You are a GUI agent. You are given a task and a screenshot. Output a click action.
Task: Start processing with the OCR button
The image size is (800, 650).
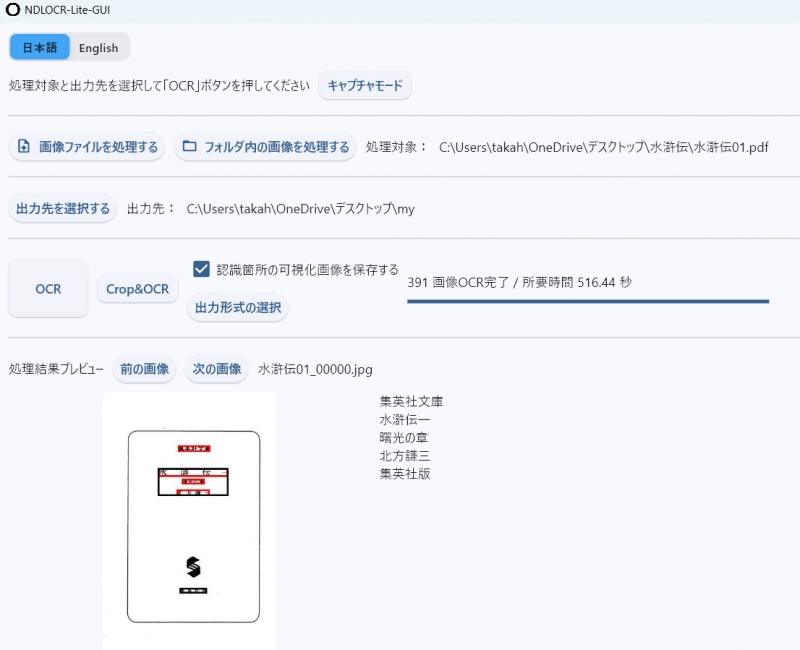(48, 289)
